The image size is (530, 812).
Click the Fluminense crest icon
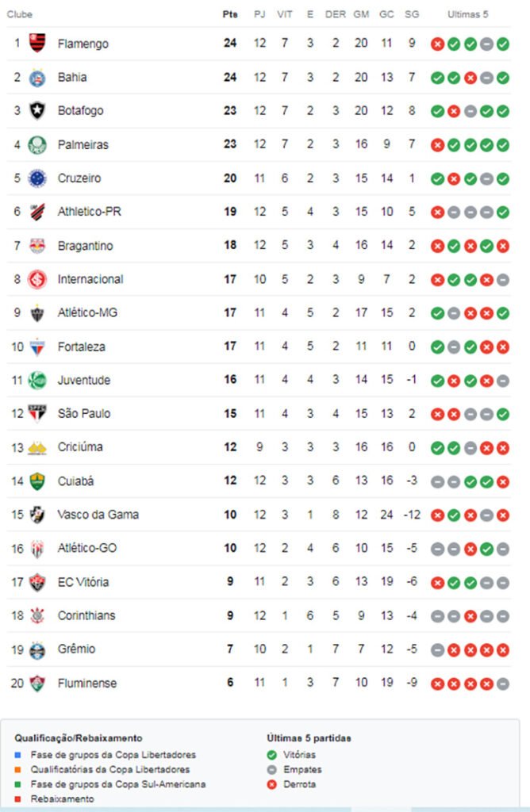click(37, 683)
